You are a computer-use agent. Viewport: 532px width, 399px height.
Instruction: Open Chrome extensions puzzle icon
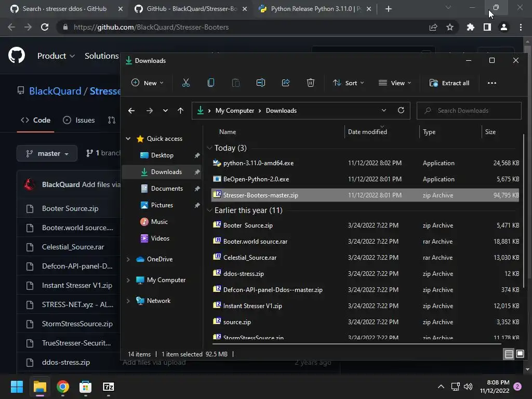(x=470, y=27)
